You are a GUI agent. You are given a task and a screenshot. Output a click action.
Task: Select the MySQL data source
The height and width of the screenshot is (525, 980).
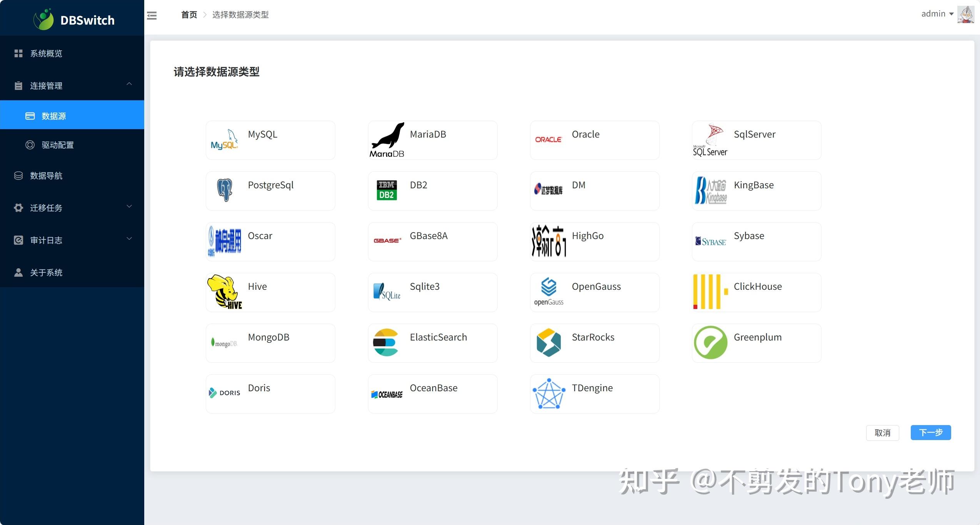(270, 140)
